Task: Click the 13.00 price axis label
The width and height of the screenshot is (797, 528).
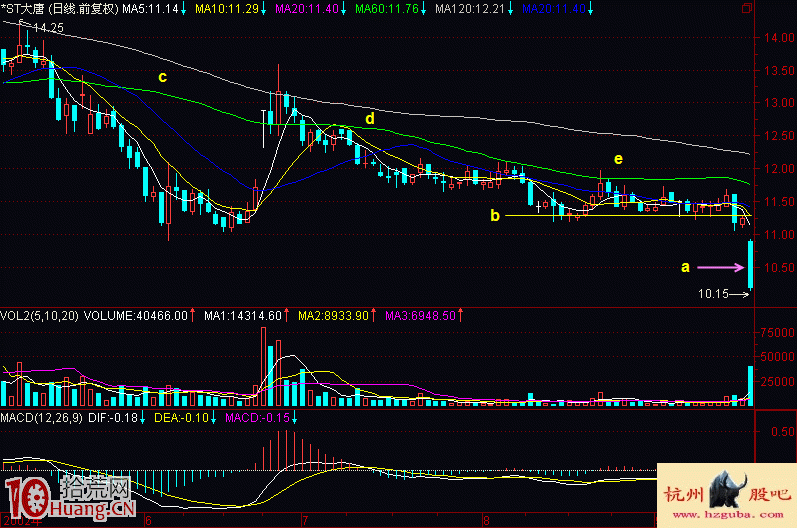Action: (779, 103)
